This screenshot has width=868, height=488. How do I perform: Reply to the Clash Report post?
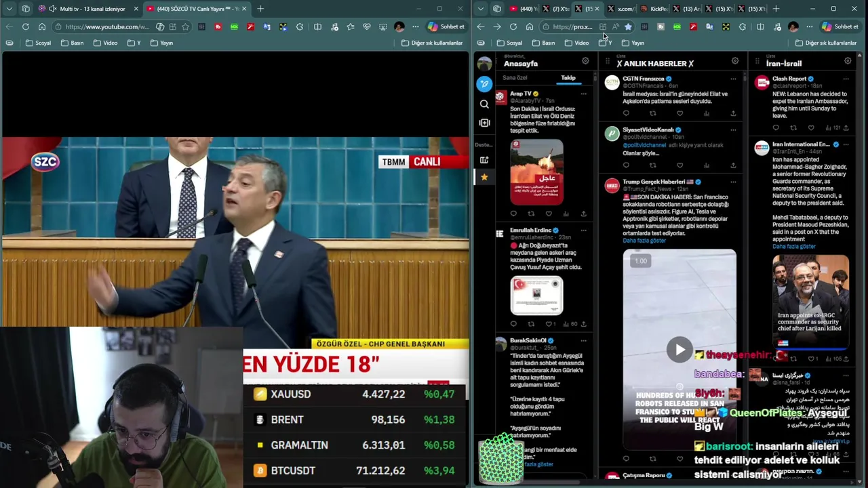click(x=776, y=127)
